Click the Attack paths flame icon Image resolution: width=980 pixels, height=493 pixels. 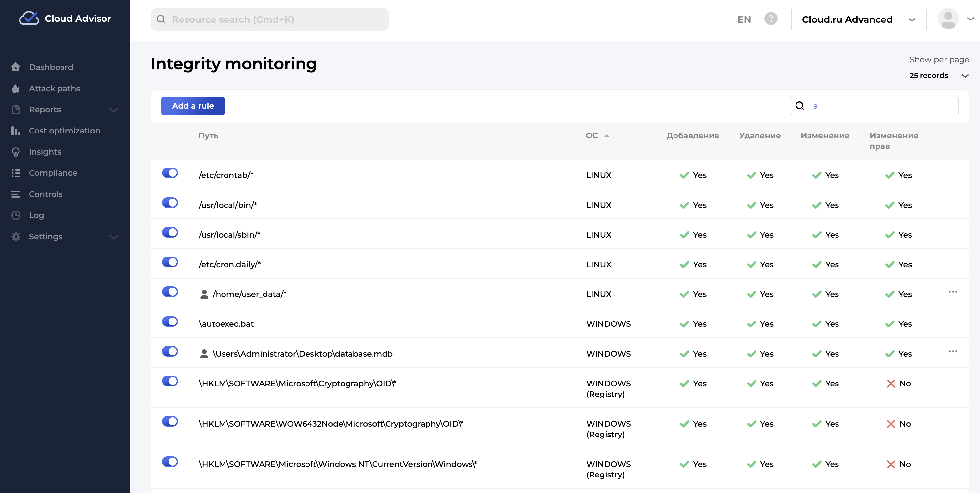pyautogui.click(x=16, y=89)
